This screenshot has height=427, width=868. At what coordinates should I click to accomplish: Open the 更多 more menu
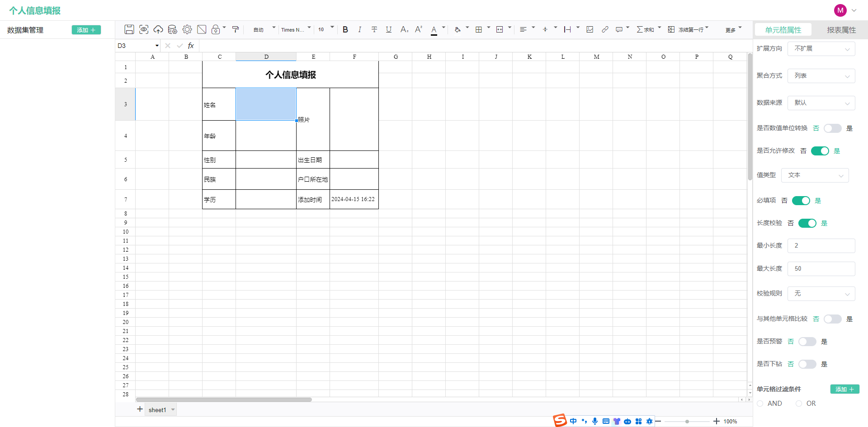pos(731,30)
